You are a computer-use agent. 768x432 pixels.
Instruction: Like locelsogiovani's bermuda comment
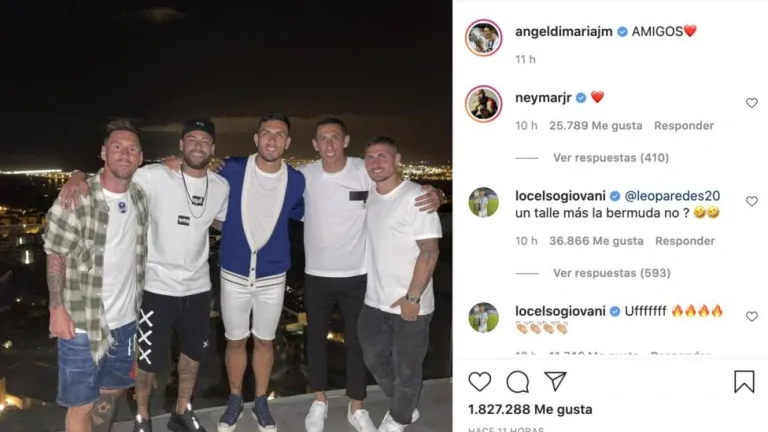(752, 201)
